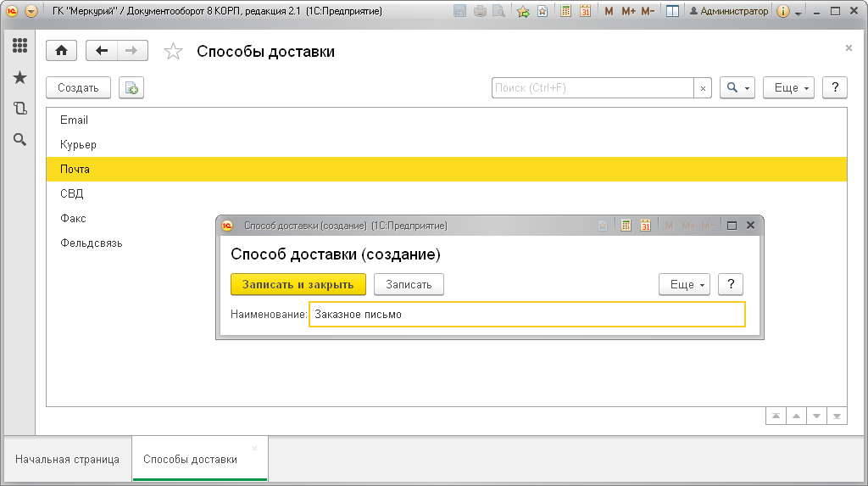Screen dimensions: 868x486
Task: Open the sections grid menu in sidebar
Action: [x=20, y=46]
